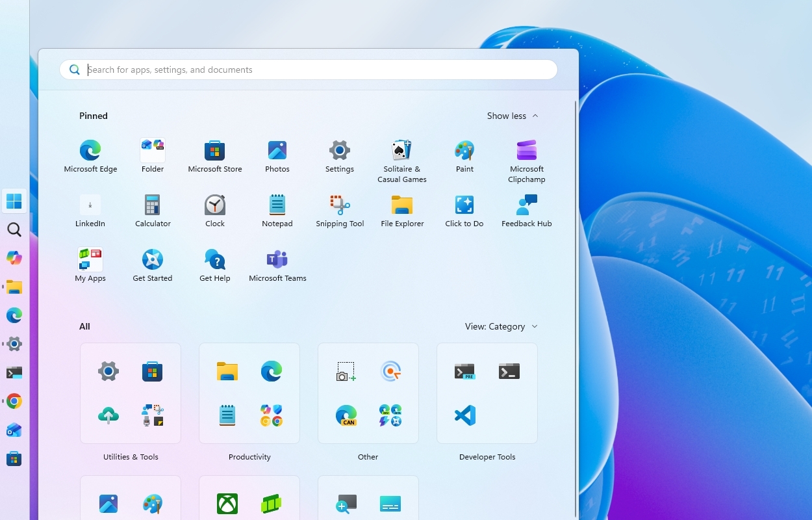Open the Xbox app icon
The width and height of the screenshot is (812, 520).
pyautogui.click(x=227, y=504)
